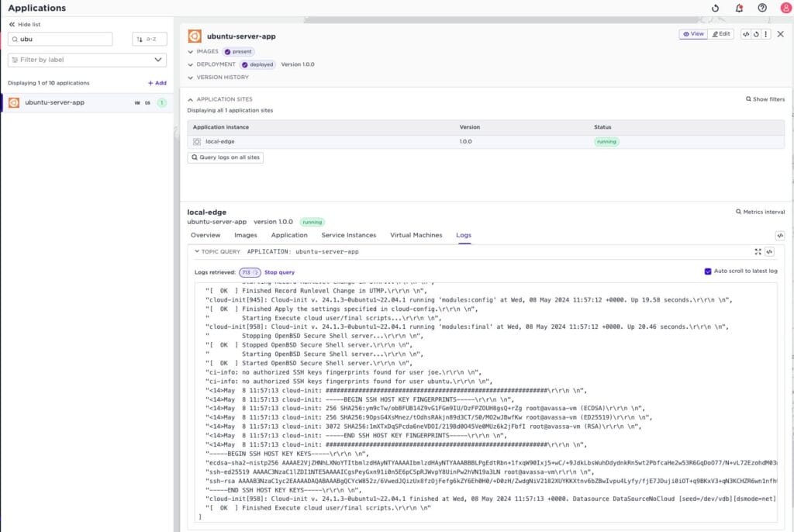This screenshot has width=794, height=532.
Task: Toggle the a-z sort order button
Action: click(x=149, y=39)
